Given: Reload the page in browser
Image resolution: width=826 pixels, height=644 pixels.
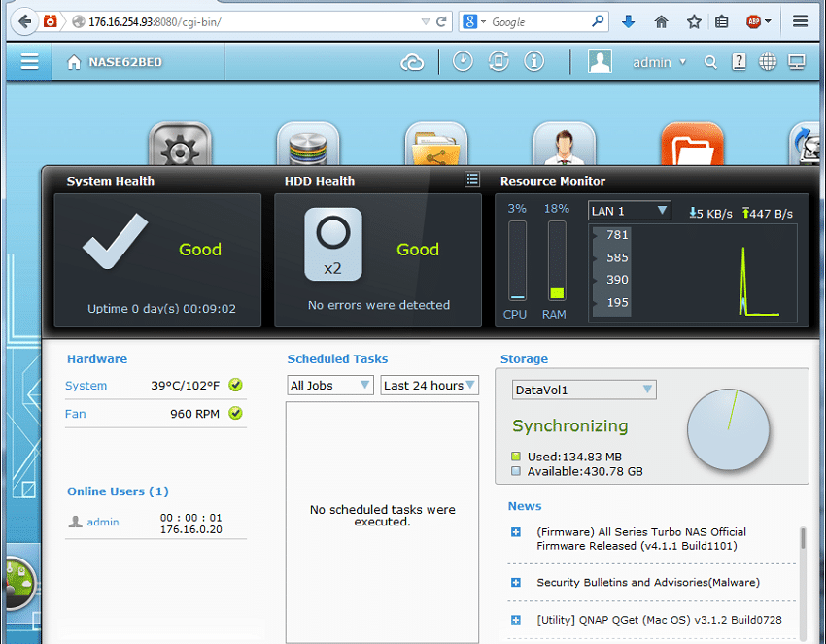Looking at the screenshot, I should point(441,22).
